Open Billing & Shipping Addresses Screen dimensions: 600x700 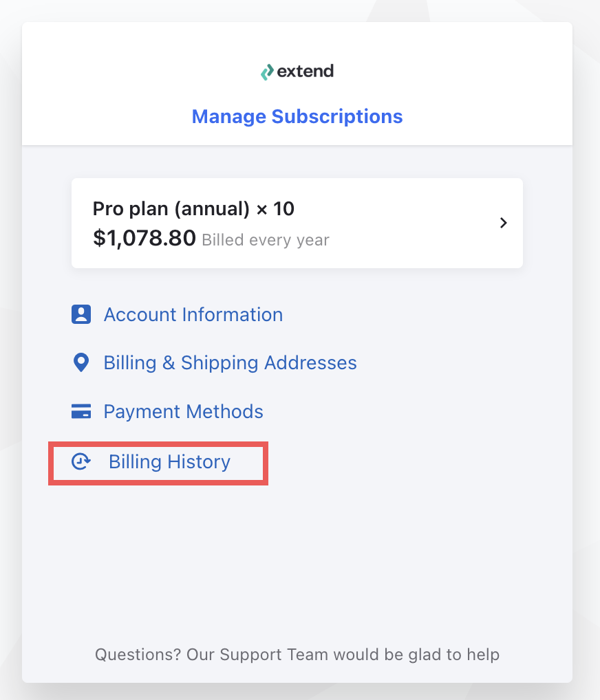(x=230, y=362)
